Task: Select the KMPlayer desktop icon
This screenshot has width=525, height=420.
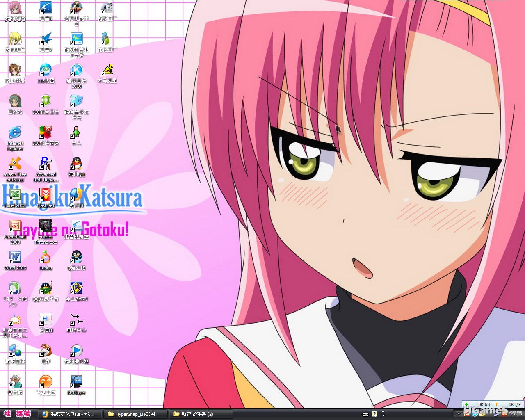Action: pyautogui.click(x=76, y=382)
